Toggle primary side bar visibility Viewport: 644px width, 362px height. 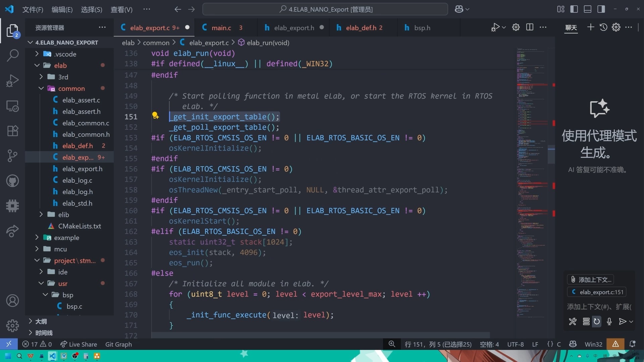(574, 9)
